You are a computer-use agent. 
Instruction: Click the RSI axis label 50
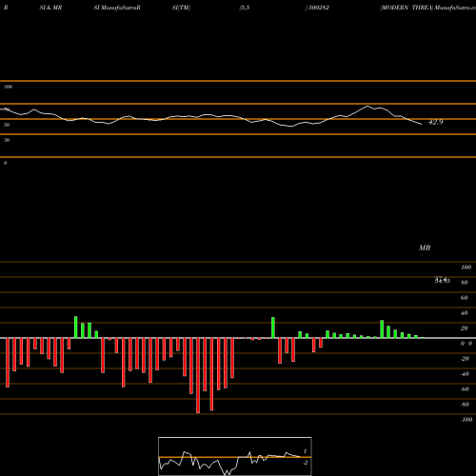pyautogui.click(x=7, y=125)
